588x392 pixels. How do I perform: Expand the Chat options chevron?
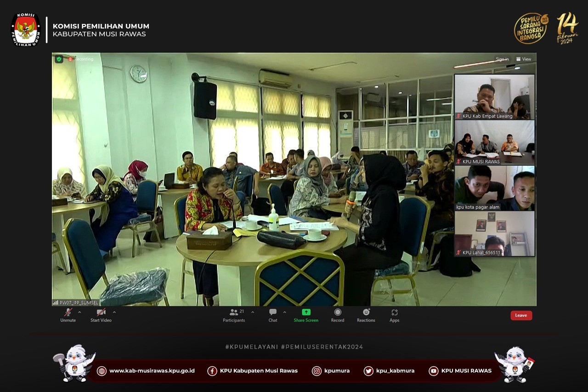[x=284, y=312]
